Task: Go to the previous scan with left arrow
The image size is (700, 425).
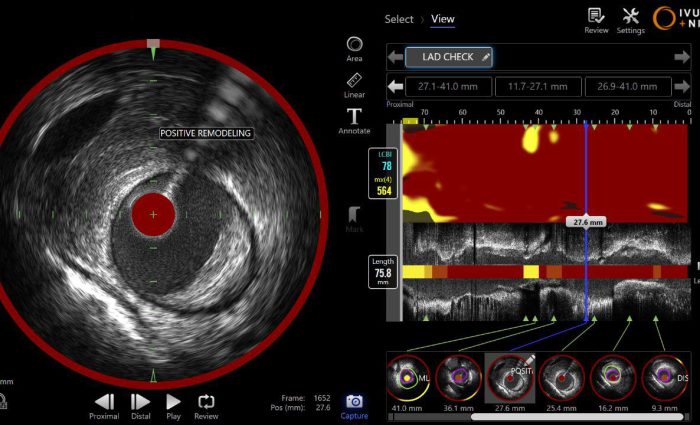Action: pos(396,57)
